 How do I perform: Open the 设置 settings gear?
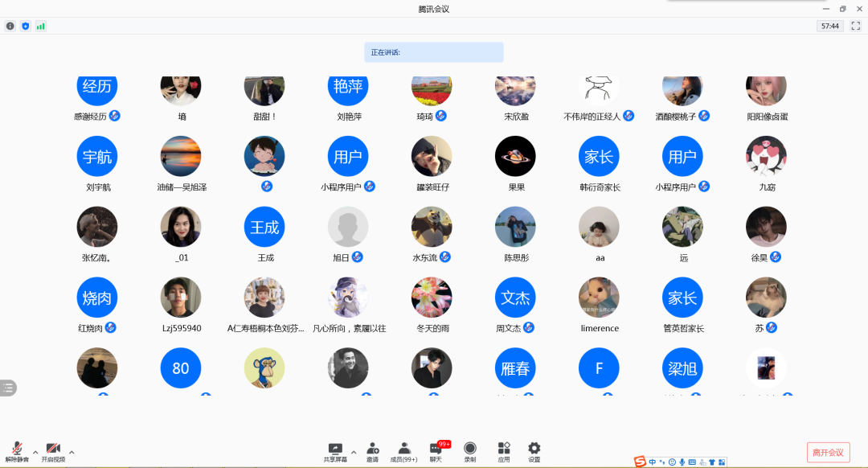click(534, 451)
